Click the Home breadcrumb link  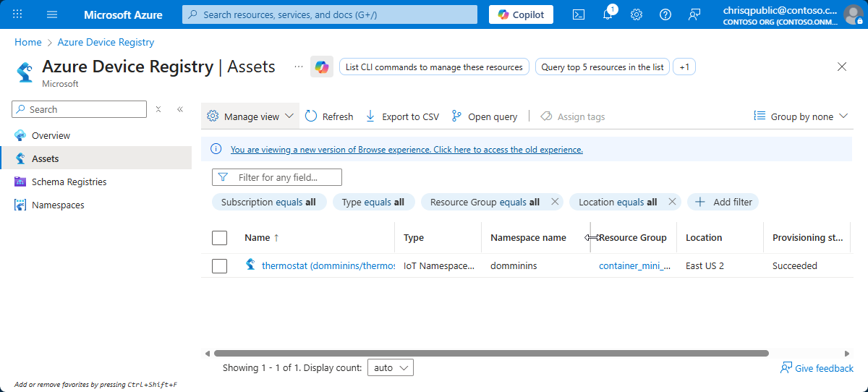28,43
